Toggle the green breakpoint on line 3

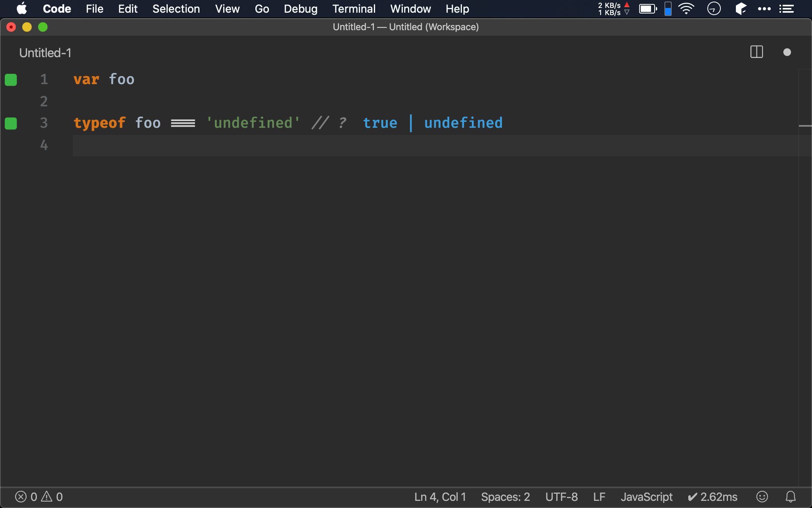pyautogui.click(x=11, y=123)
